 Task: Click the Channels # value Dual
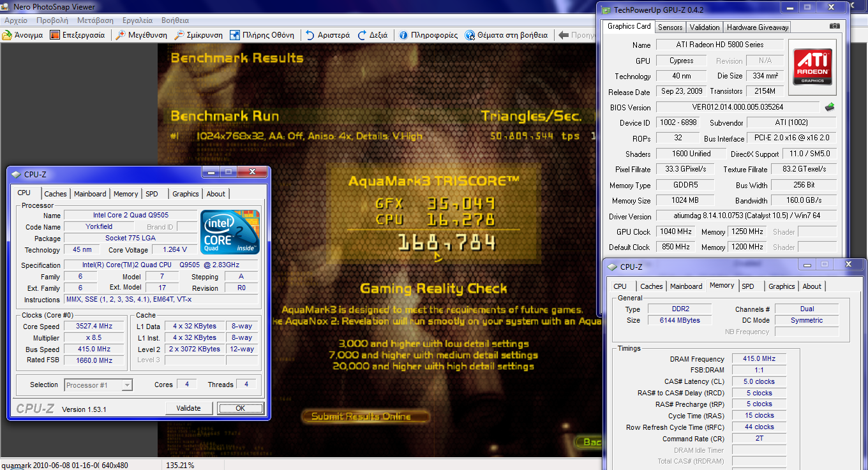(x=807, y=309)
